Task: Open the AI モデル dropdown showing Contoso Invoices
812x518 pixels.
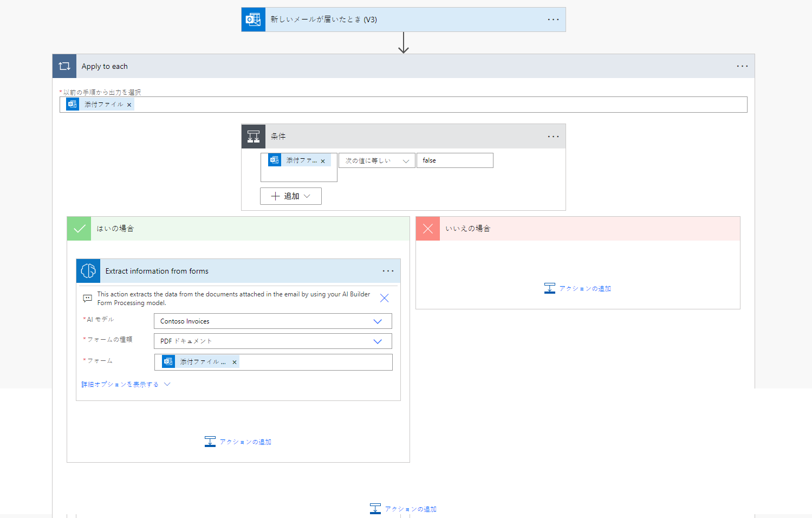Action: pyautogui.click(x=273, y=321)
